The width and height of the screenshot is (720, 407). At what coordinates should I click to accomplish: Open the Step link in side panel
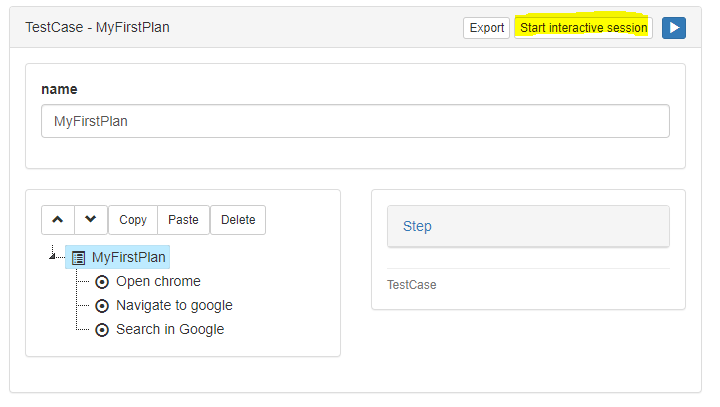tap(417, 226)
